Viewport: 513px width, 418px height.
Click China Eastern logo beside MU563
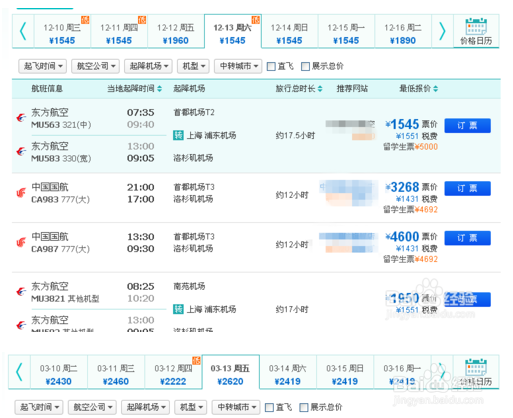21,117
